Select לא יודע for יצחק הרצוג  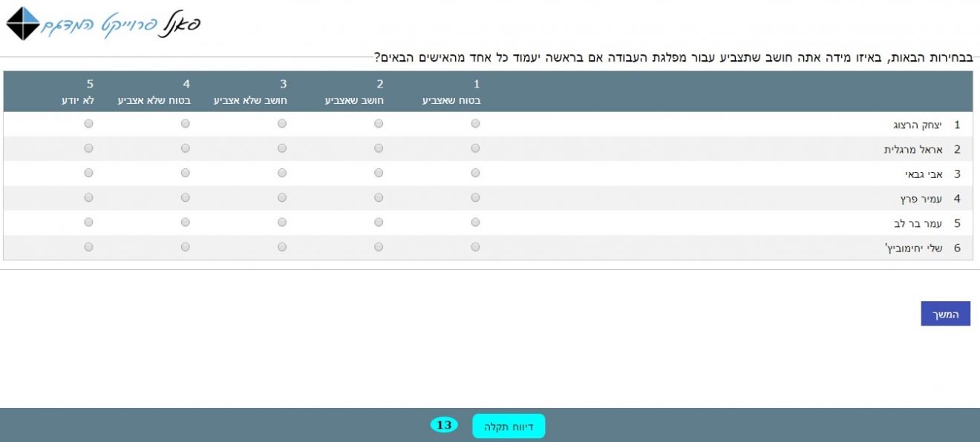(x=89, y=124)
